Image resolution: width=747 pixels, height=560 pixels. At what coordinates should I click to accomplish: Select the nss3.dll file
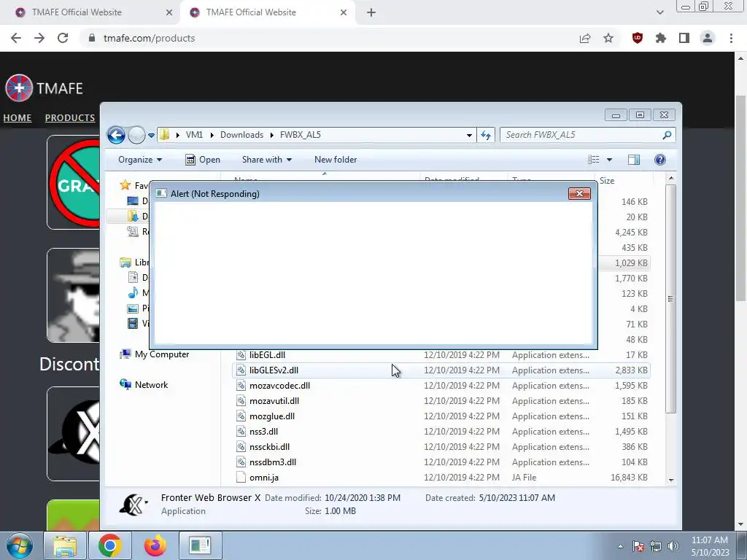click(x=441, y=431)
